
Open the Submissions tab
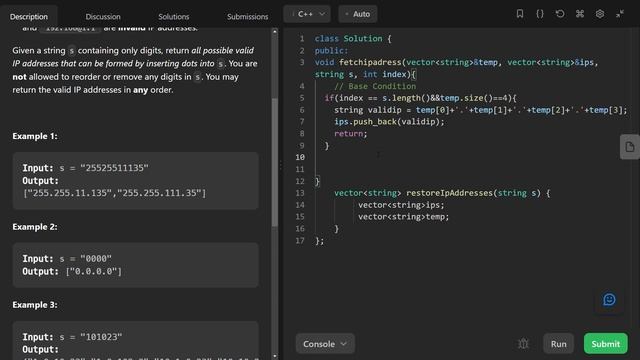(x=247, y=17)
